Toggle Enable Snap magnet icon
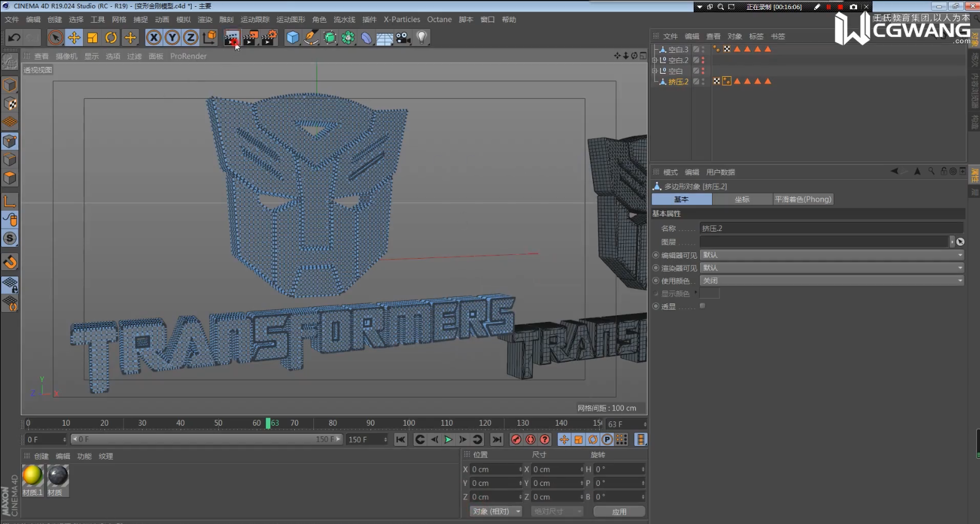 tap(10, 262)
